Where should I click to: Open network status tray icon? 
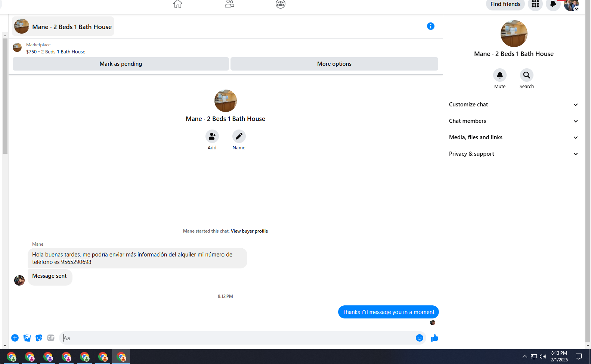[534, 357]
